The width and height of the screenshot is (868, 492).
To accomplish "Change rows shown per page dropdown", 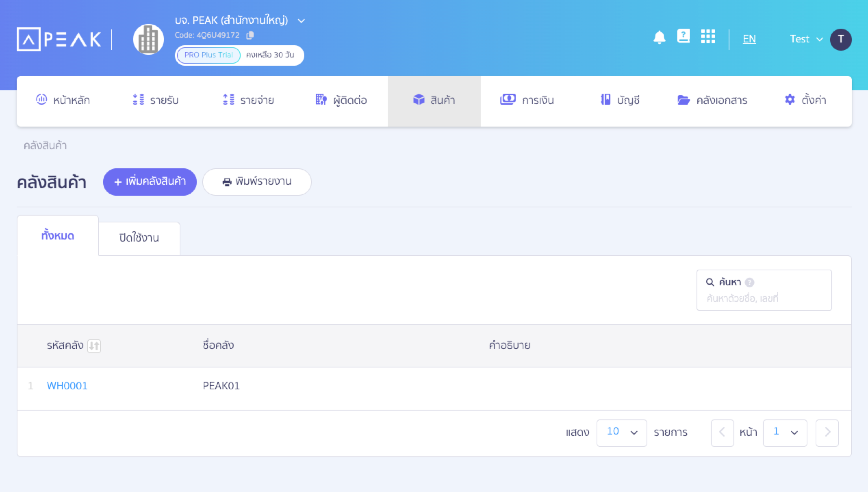I will click(x=622, y=432).
